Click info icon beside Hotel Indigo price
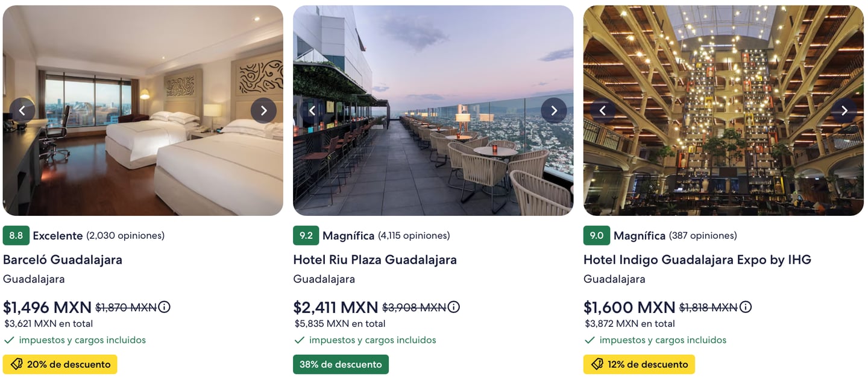 point(746,307)
